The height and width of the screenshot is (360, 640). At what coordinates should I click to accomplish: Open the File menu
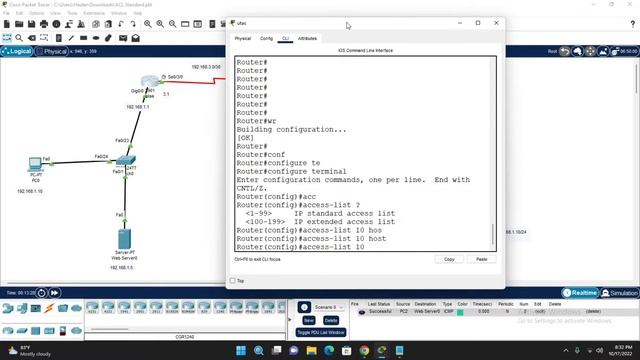[6, 13]
